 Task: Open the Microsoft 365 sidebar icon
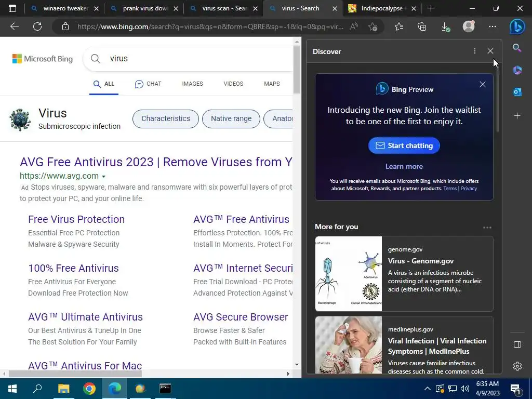pyautogui.click(x=517, y=70)
